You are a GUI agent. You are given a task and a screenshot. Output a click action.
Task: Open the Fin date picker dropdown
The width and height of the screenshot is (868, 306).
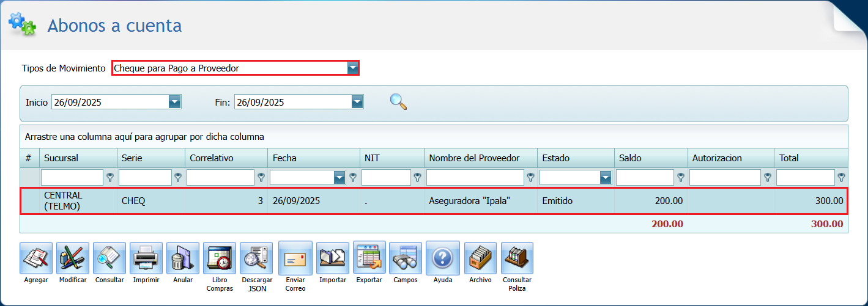(x=358, y=102)
